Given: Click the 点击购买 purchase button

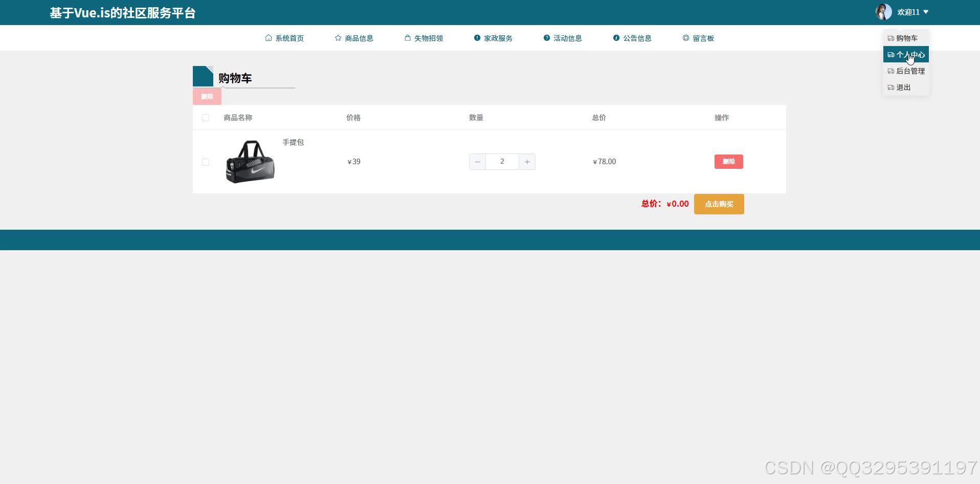Looking at the screenshot, I should pyautogui.click(x=719, y=204).
